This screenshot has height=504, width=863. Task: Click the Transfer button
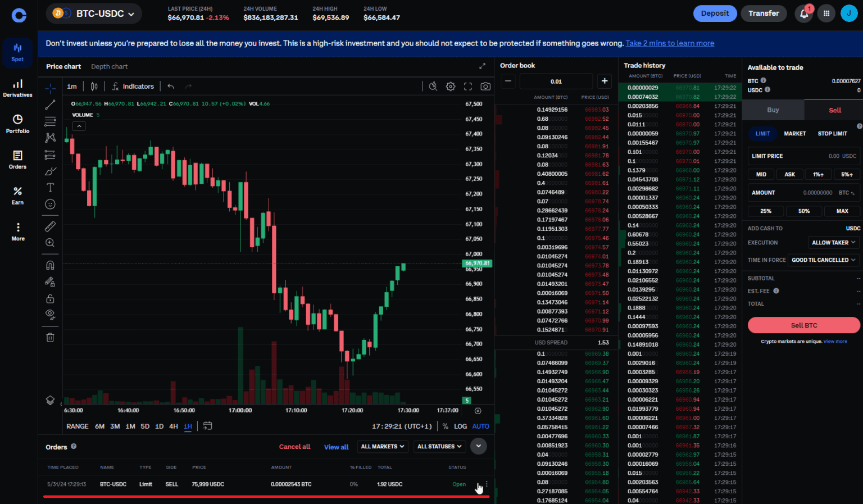click(x=764, y=13)
